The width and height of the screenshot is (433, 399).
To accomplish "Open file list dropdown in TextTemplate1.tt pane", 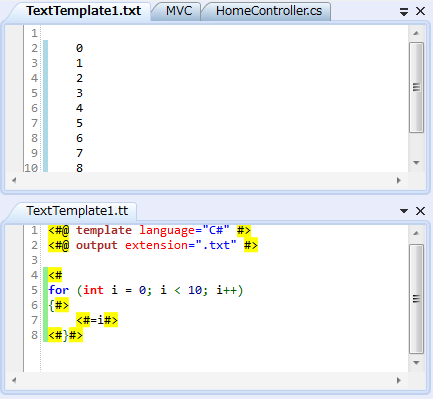I will (404, 211).
